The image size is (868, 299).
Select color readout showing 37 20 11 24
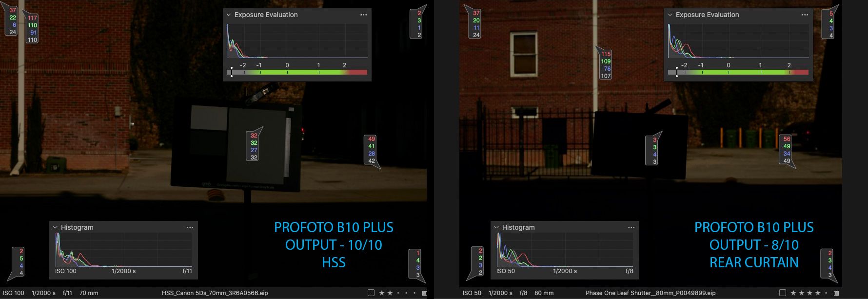tap(476, 24)
